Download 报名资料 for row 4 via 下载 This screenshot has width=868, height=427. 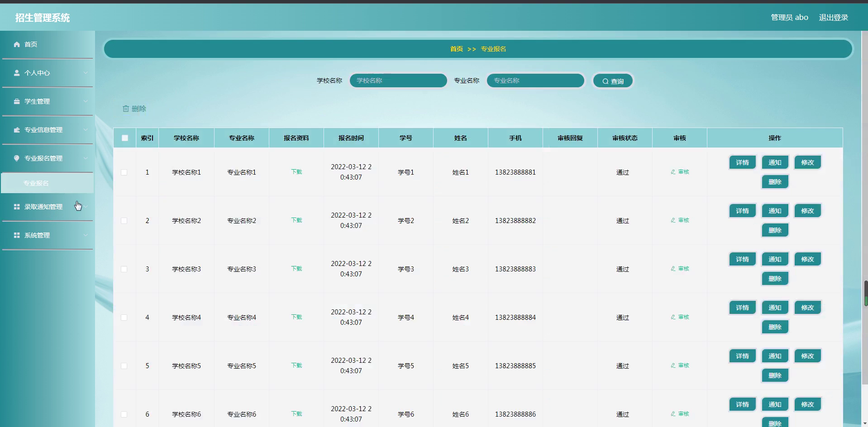pos(296,317)
